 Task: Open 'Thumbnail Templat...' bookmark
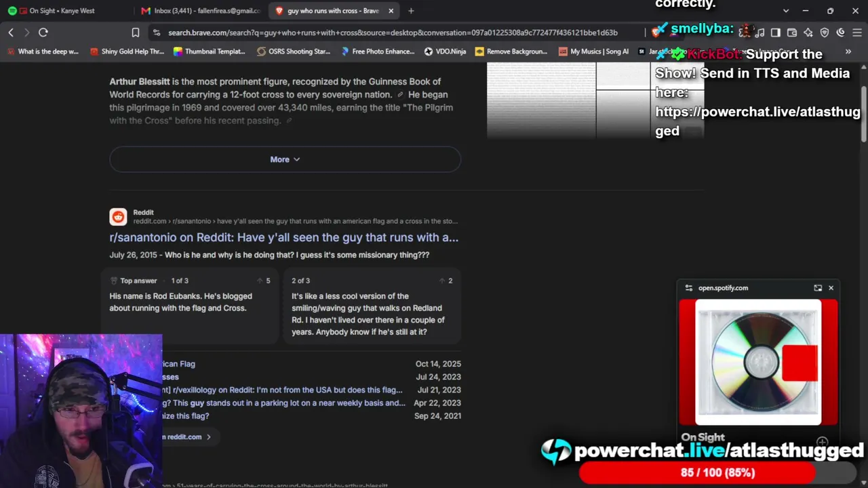(210, 52)
